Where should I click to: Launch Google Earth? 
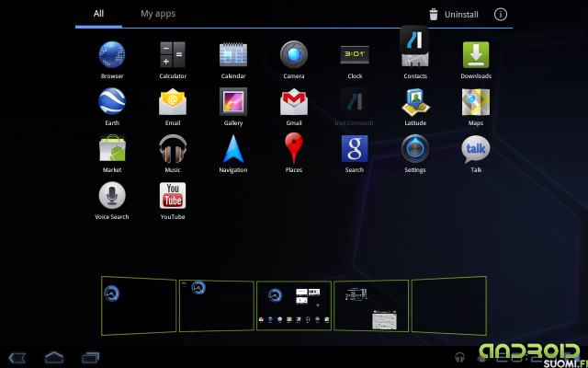pyautogui.click(x=112, y=101)
